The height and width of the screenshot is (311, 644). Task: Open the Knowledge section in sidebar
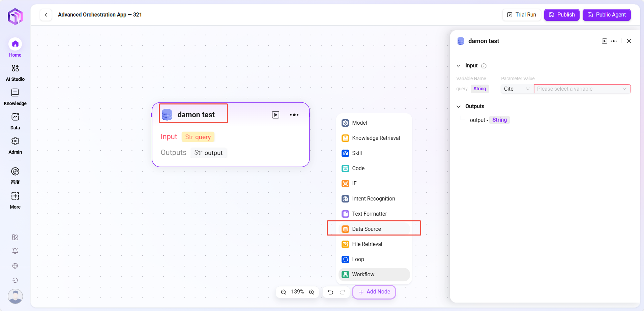(x=15, y=97)
